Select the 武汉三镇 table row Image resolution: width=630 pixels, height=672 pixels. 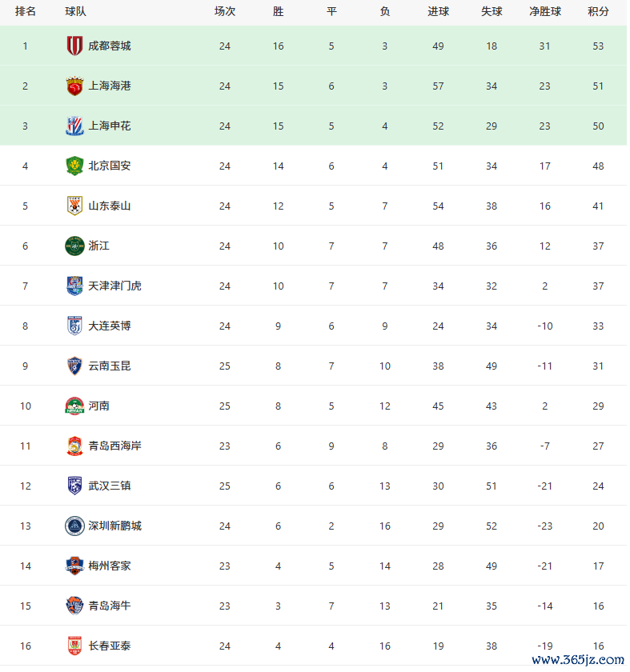pos(314,486)
